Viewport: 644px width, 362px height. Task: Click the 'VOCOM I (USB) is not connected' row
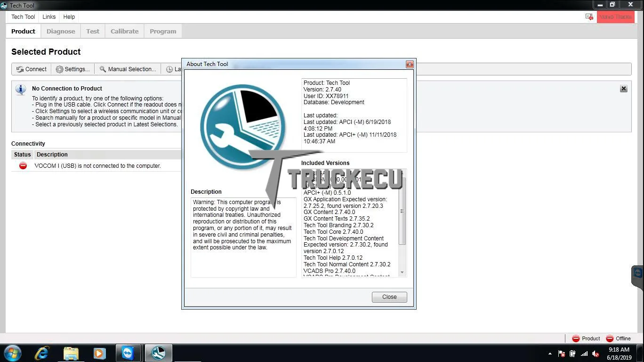coord(97,166)
